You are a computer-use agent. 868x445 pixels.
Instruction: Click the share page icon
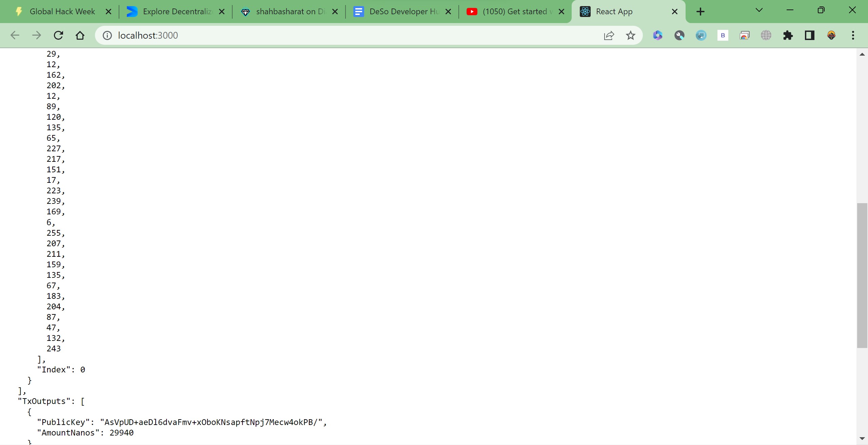pyautogui.click(x=609, y=35)
